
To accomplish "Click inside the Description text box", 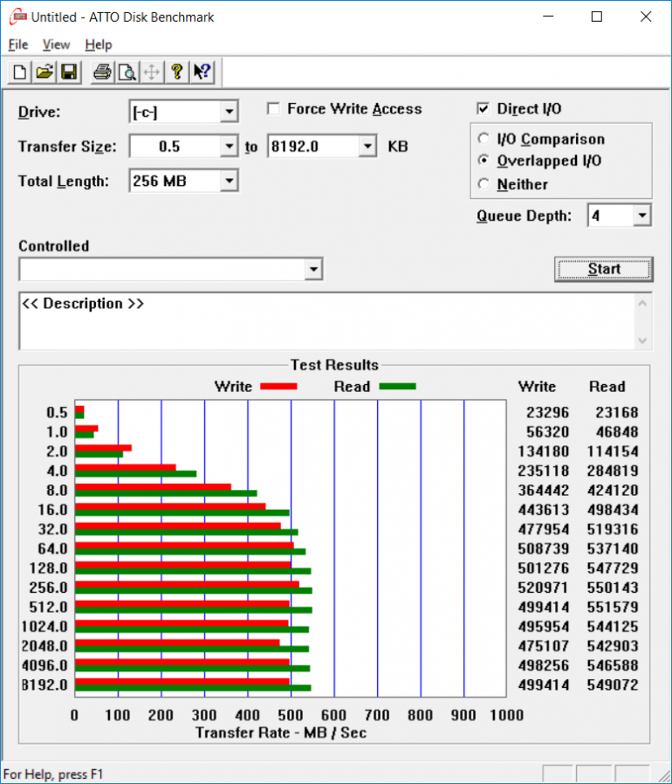I will (327, 321).
